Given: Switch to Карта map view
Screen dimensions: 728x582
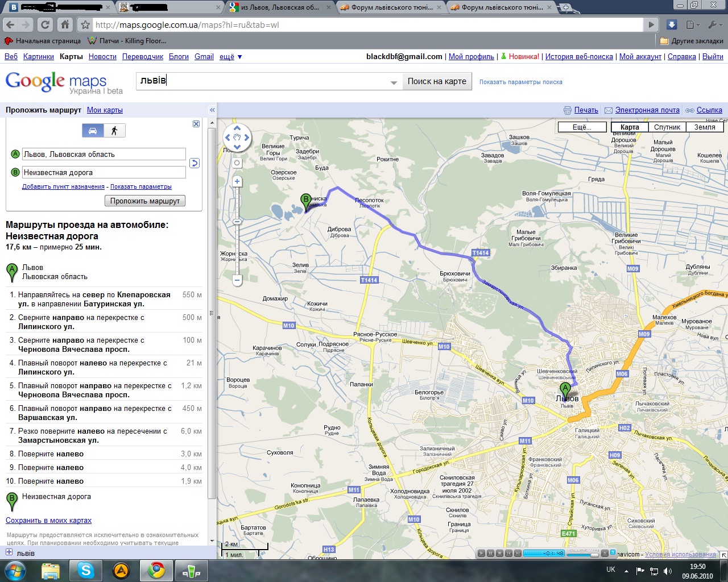Looking at the screenshot, I should point(630,127).
